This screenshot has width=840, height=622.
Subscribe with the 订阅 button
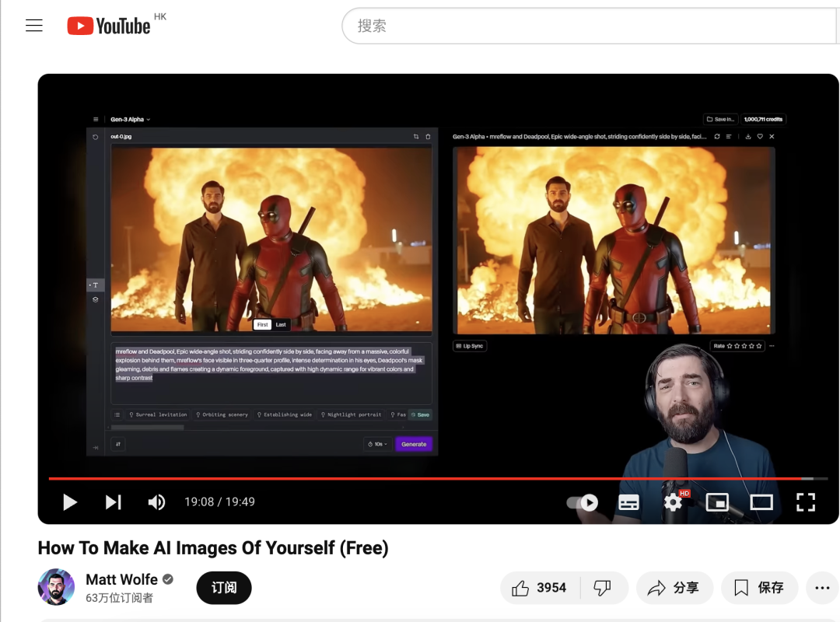224,588
